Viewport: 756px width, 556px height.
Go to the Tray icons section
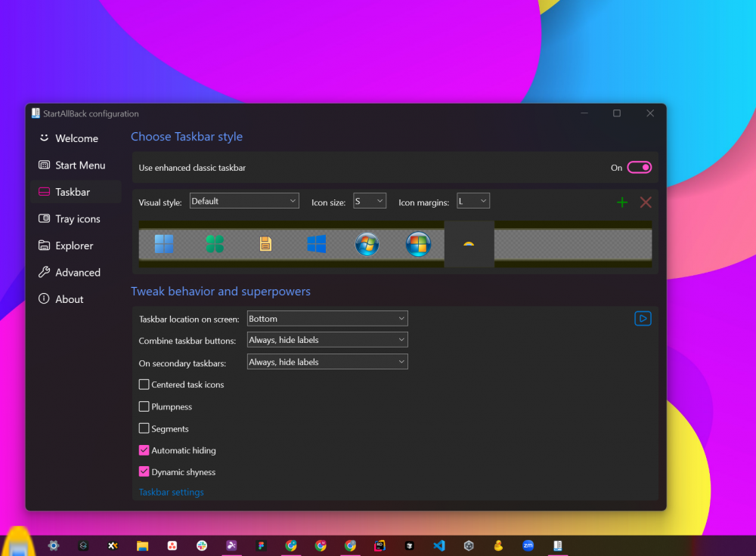tap(77, 219)
